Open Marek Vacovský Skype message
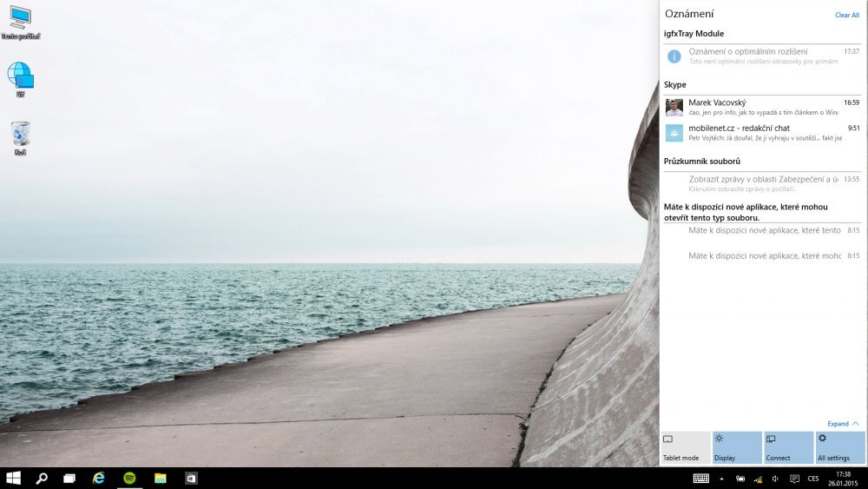The image size is (868, 489). pos(762,107)
